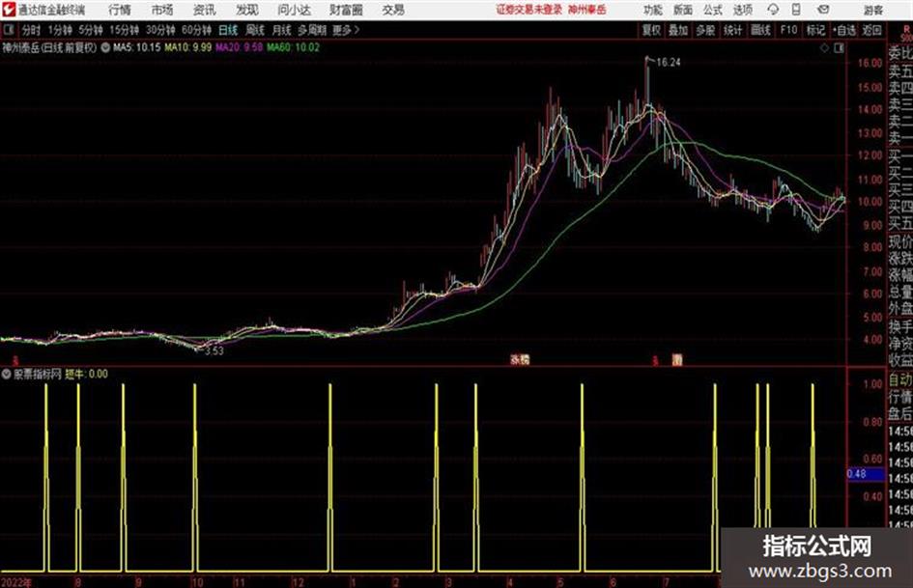Click the MA60: 10.02 indicator value
This screenshot has width=913, height=588.
294,47
